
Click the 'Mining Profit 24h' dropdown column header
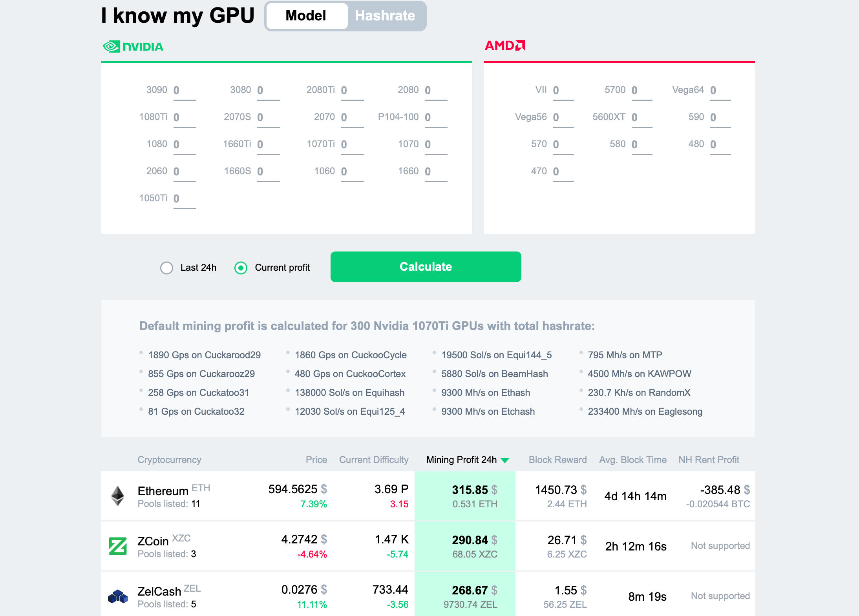pyautogui.click(x=467, y=460)
